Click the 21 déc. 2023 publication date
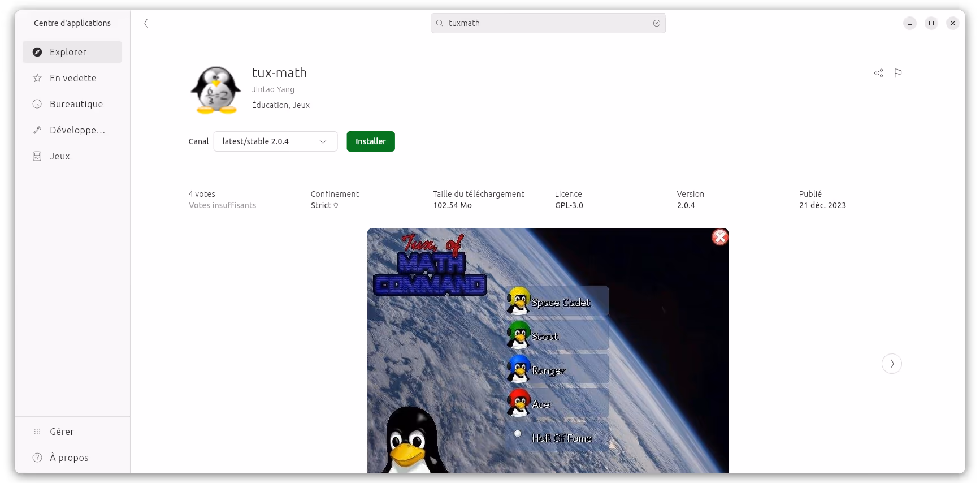Screen dimensions: 980x483 (822, 205)
